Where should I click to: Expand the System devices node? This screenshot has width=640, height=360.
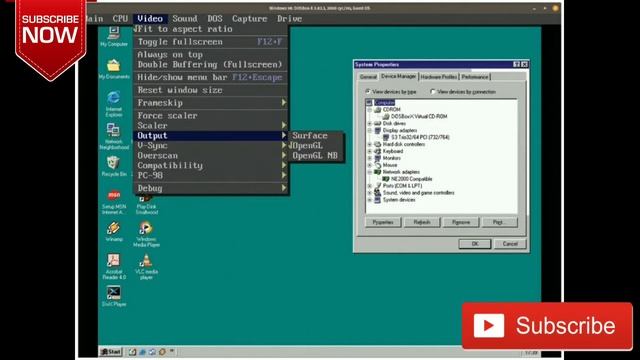[x=370, y=200]
